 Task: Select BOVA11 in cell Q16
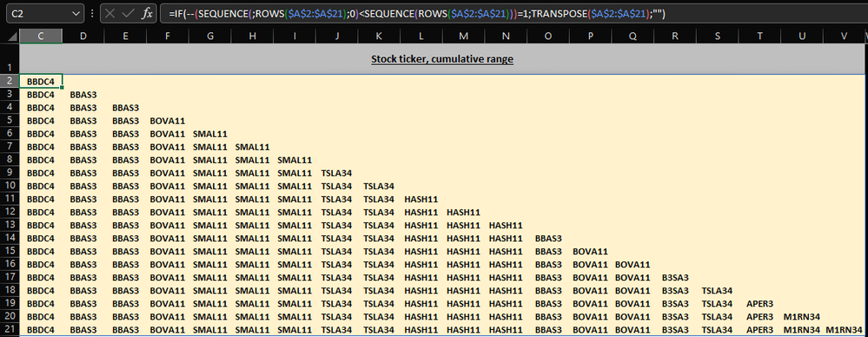pos(633,265)
